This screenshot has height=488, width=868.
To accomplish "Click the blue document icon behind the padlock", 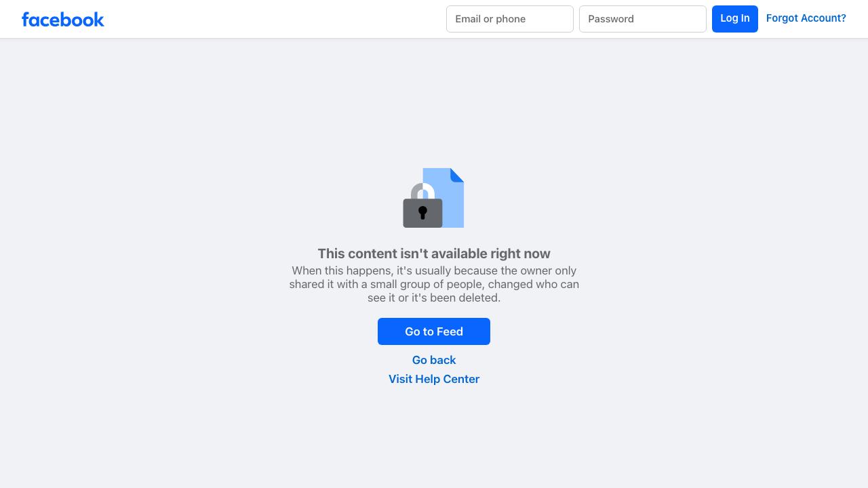I will [x=443, y=198].
